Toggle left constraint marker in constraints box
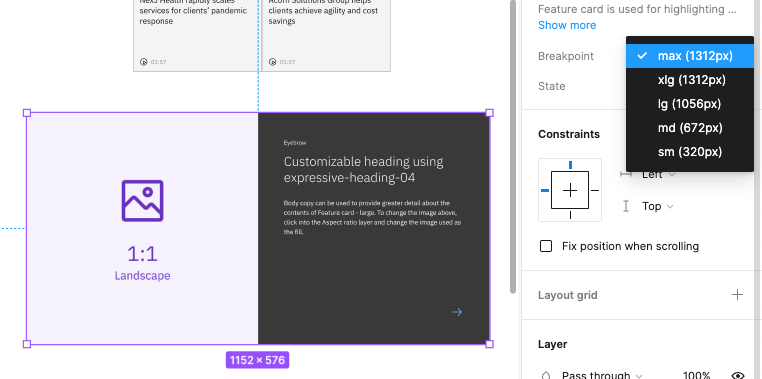 pos(545,190)
